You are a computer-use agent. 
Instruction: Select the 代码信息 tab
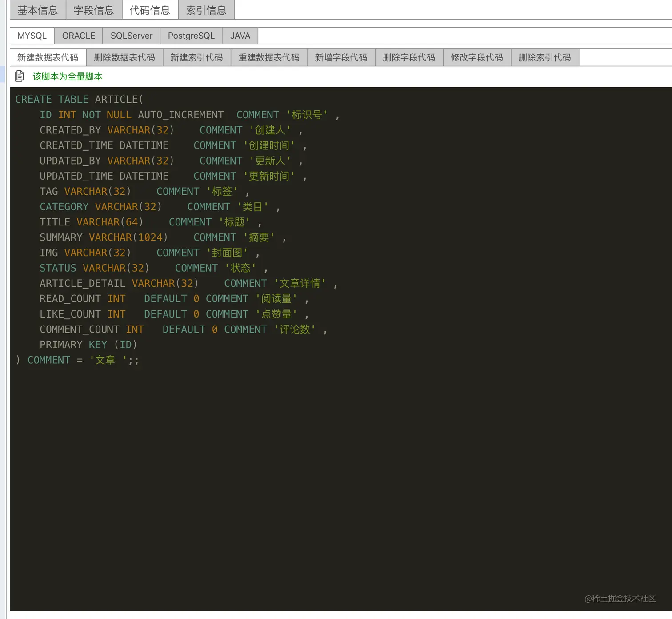coord(150,10)
